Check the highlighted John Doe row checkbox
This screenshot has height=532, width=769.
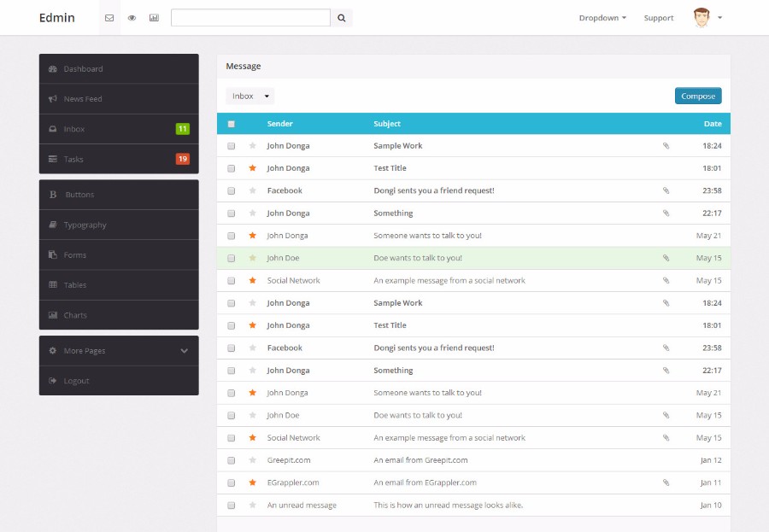pyautogui.click(x=232, y=259)
